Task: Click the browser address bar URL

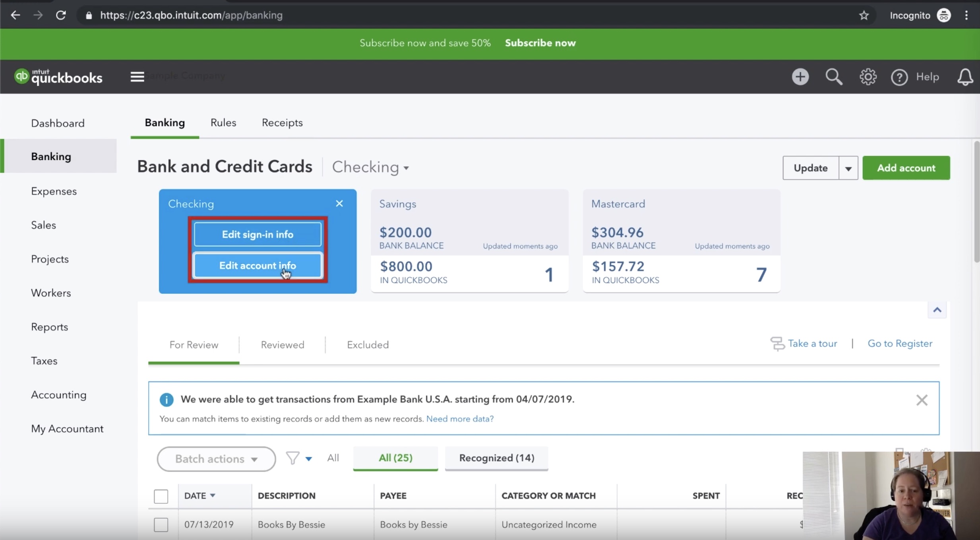Action: pyautogui.click(x=191, y=16)
